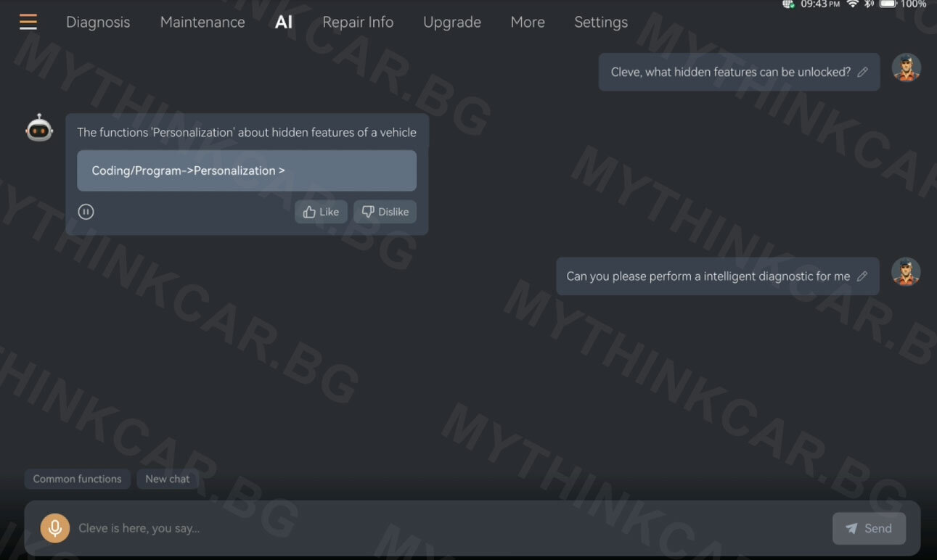The image size is (937, 560).
Task: Dislike the AI response
Action: [385, 212]
